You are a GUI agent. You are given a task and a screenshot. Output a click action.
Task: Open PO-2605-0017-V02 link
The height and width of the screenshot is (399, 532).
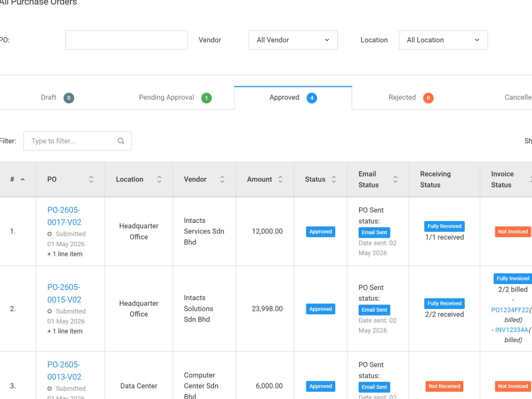click(64, 216)
